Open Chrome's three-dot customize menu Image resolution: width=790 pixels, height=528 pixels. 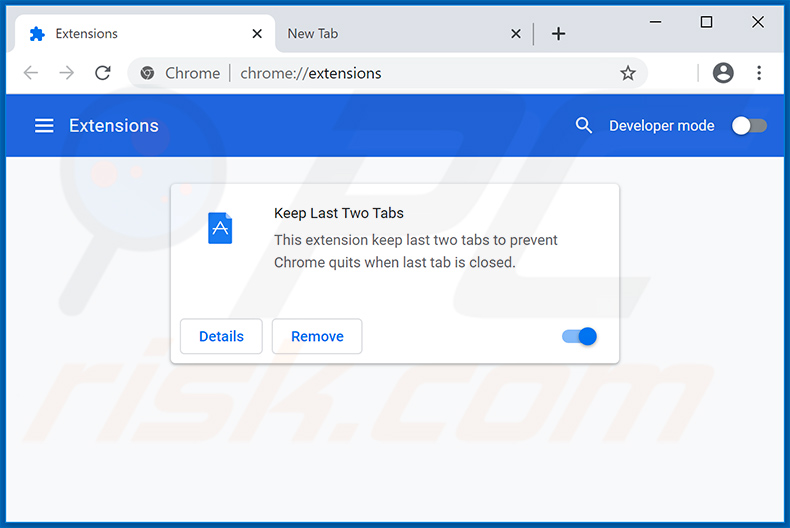pyautogui.click(x=759, y=73)
